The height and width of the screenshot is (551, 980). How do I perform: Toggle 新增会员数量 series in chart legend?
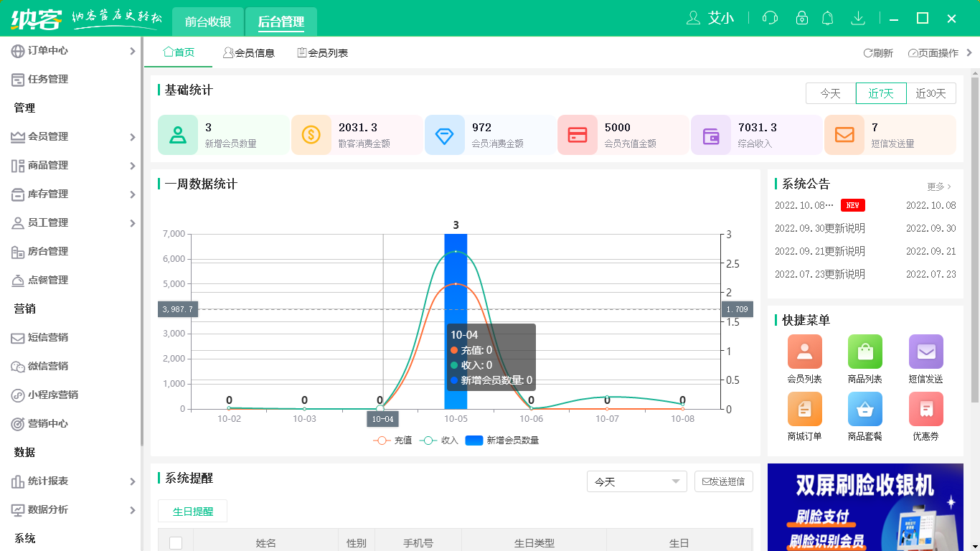(502, 441)
